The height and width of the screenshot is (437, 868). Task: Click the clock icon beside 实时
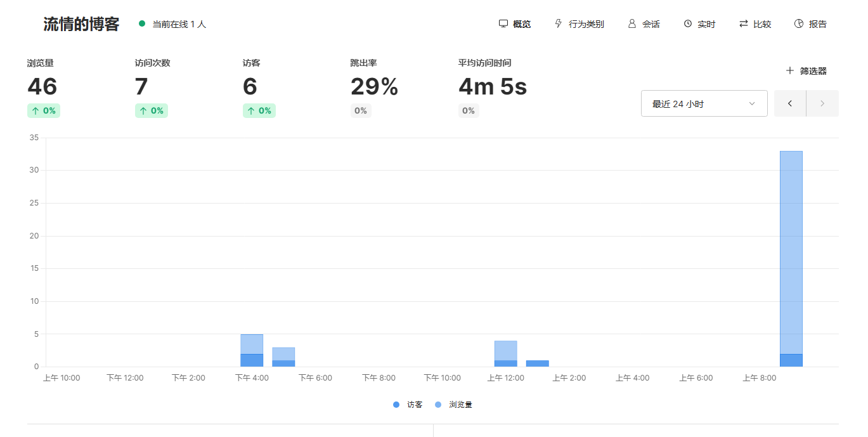pyautogui.click(x=687, y=24)
